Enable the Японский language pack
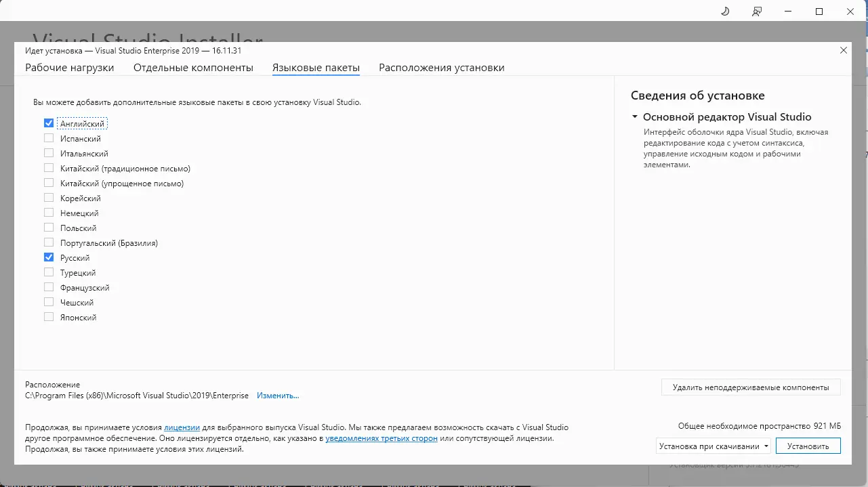The height and width of the screenshot is (487, 868). (x=48, y=316)
